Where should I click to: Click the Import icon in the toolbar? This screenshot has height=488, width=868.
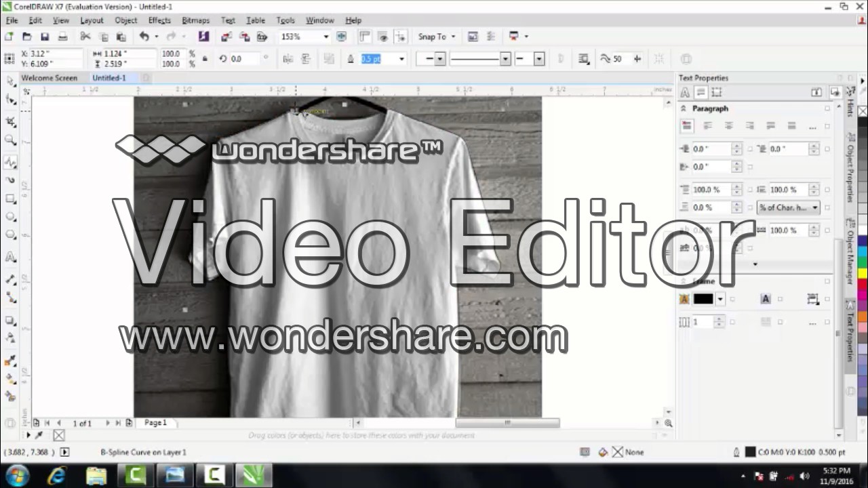226,37
